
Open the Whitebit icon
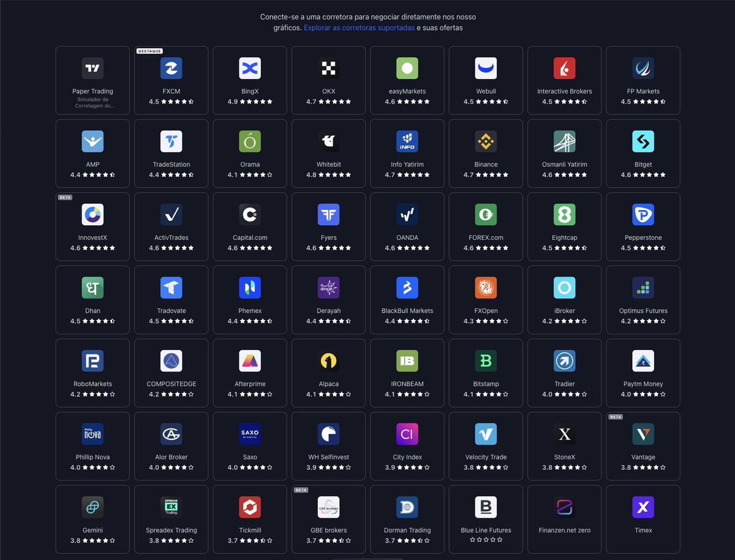pos(328,141)
